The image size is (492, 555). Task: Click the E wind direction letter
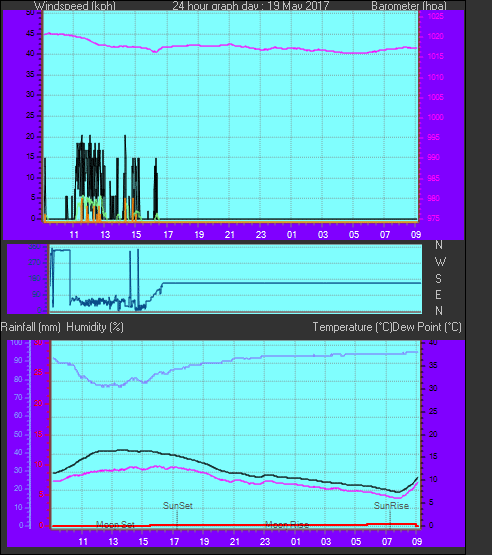tap(438, 295)
